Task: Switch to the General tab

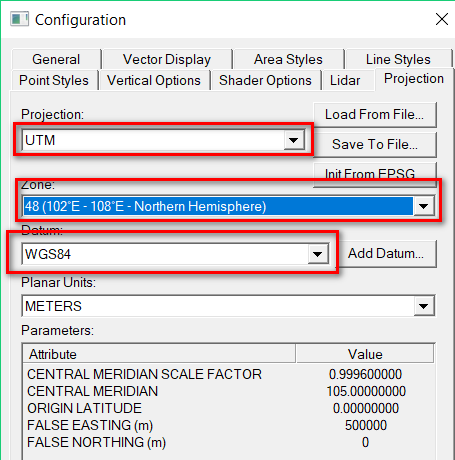Action: (x=56, y=59)
